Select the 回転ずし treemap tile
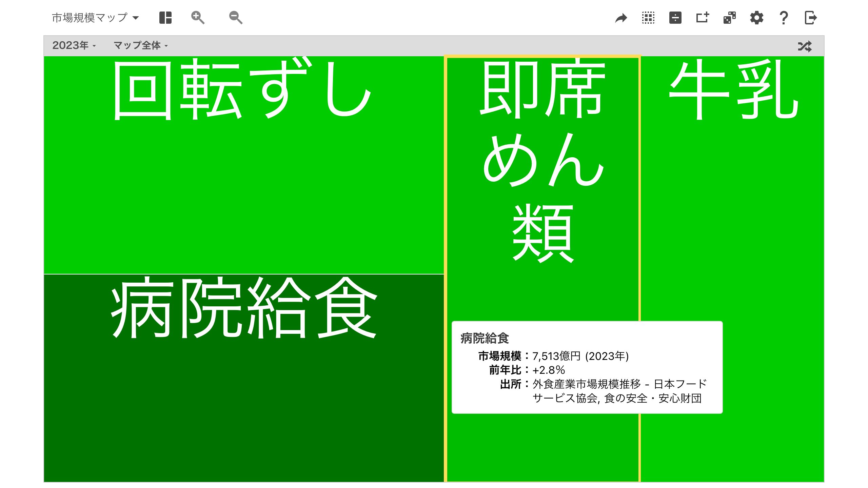868x488 pixels. pyautogui.click(x=243, y=165)
